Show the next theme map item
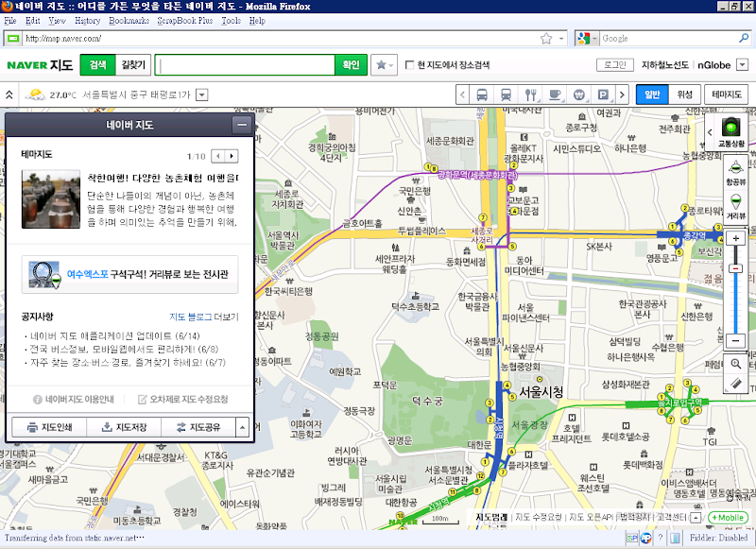The height and width of the screenshot is (549, 756). click(x=232, y=156)
